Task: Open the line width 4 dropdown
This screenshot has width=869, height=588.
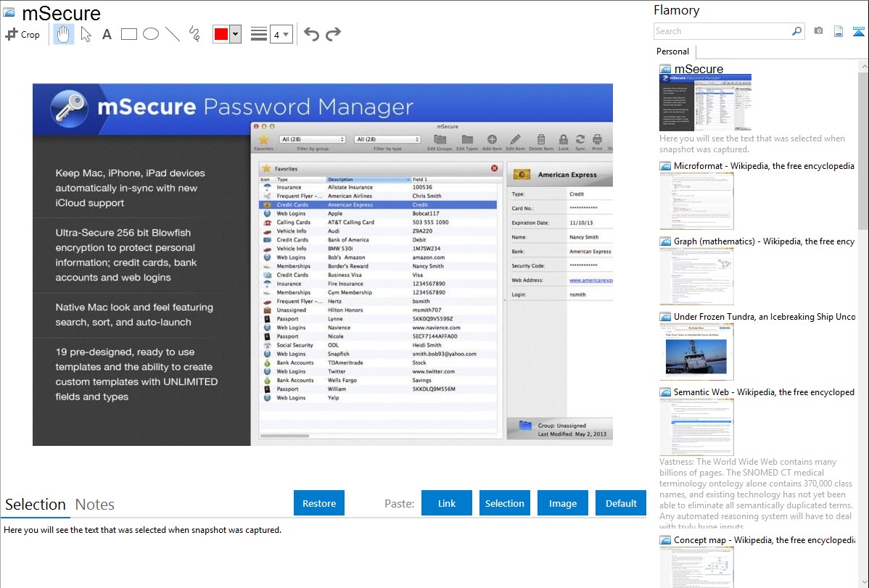Action: (281, 34)
